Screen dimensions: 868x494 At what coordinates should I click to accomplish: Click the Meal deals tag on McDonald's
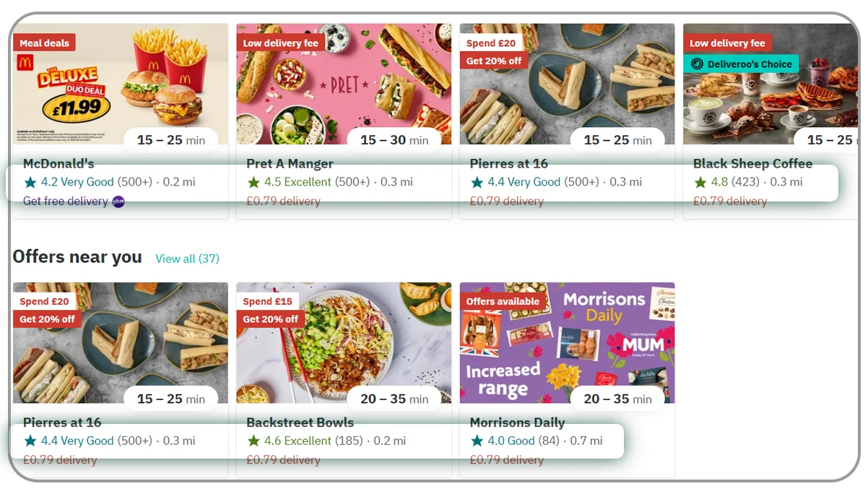coord(44,43)
